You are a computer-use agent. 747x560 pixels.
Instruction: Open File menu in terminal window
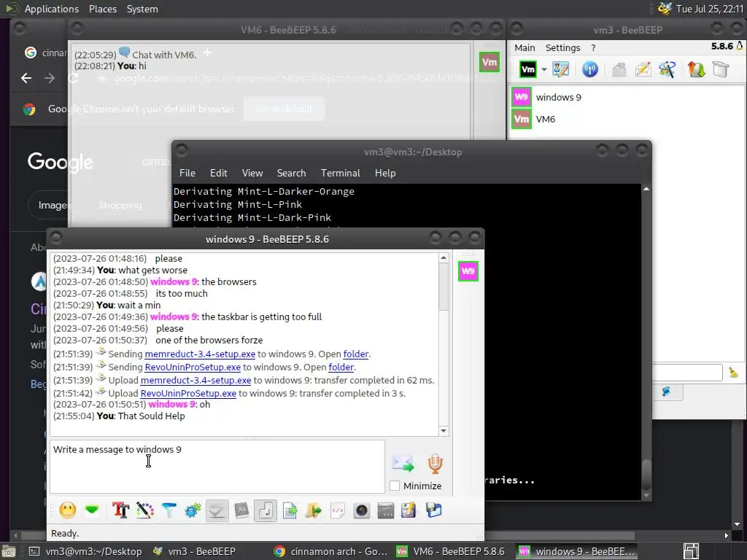tap(187, 173)
